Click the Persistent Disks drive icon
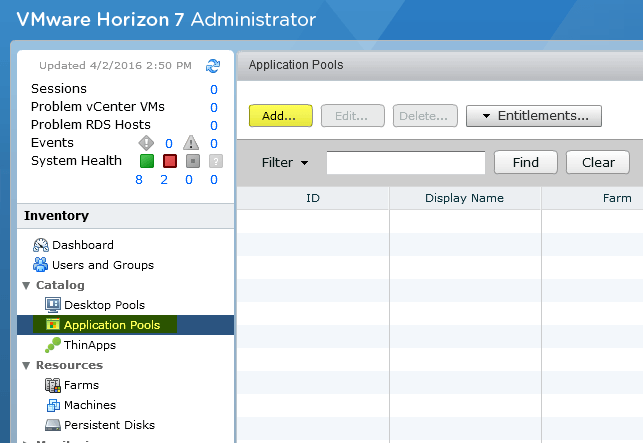The height and width of the screenshot is (443, 643). click(52, 425)
